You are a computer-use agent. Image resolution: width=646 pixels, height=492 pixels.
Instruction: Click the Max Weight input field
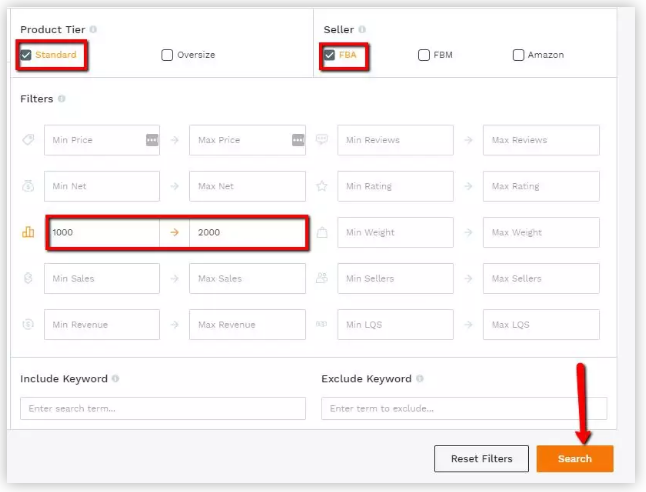pyautogui.click(x=541, y=232)
